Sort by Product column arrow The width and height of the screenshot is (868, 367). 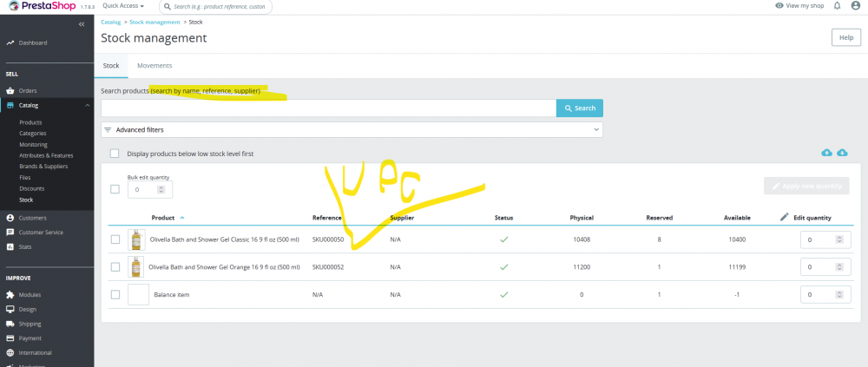point(182,218)
